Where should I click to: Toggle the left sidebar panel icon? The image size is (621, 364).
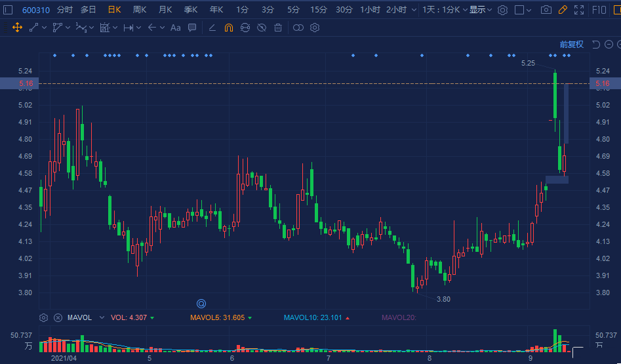(8, 10)
